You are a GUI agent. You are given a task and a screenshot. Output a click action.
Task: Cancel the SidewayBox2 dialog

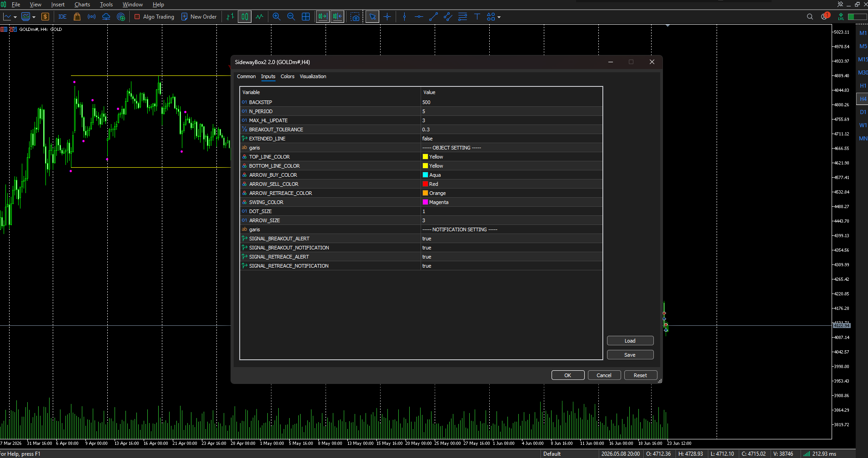[604, 375]
